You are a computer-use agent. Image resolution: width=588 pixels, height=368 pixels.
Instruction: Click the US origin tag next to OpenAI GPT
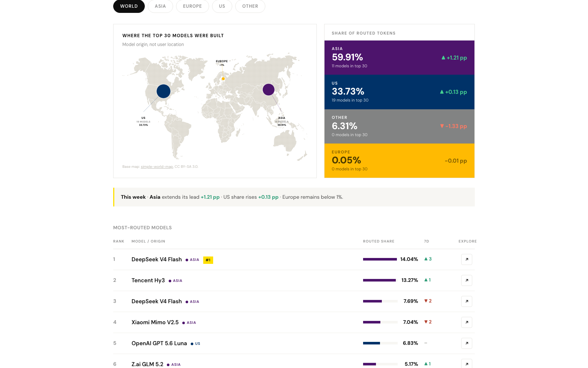pyautogui.click(x=196, y=344)
